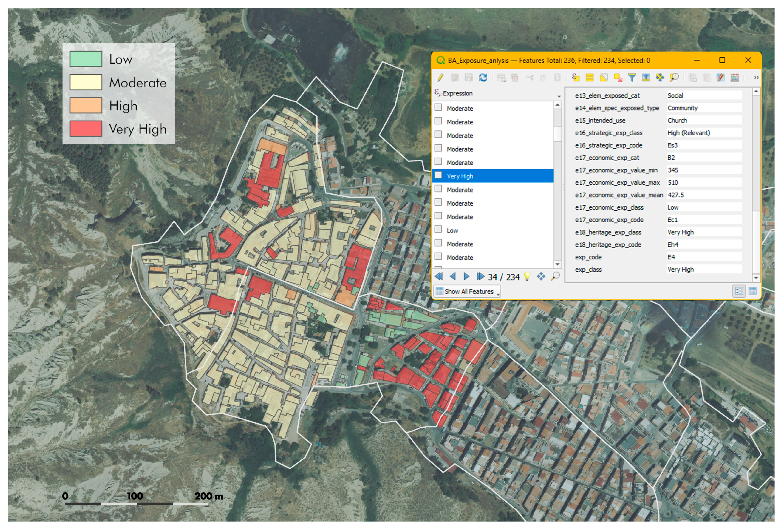The height and width of the screenshot is (532, 783).
Task: Check the Low feature checkbox
Action: (438, 229)
